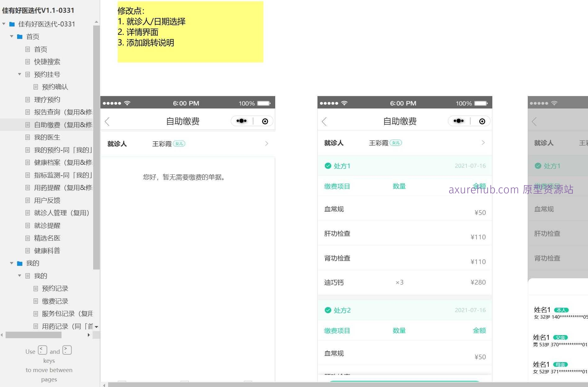Open the three-dot menu in first phone header
Viewport: 588px width, 387px height.
coord(242,121)
